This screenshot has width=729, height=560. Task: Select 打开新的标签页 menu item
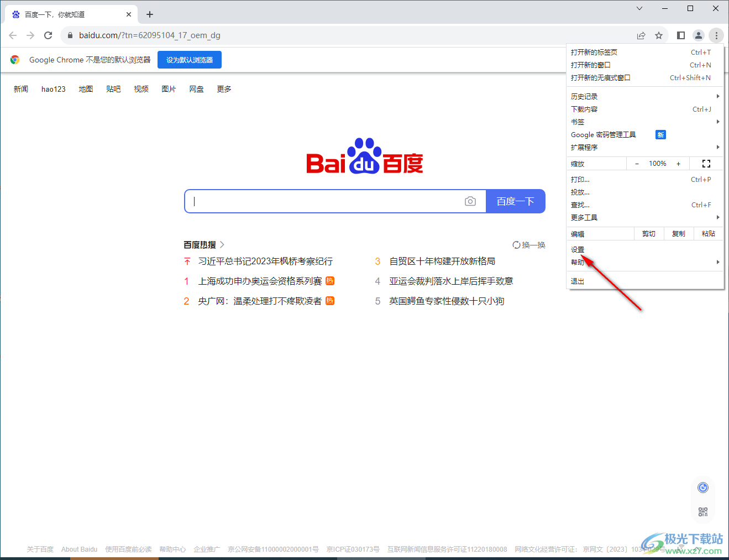(645, 52)
